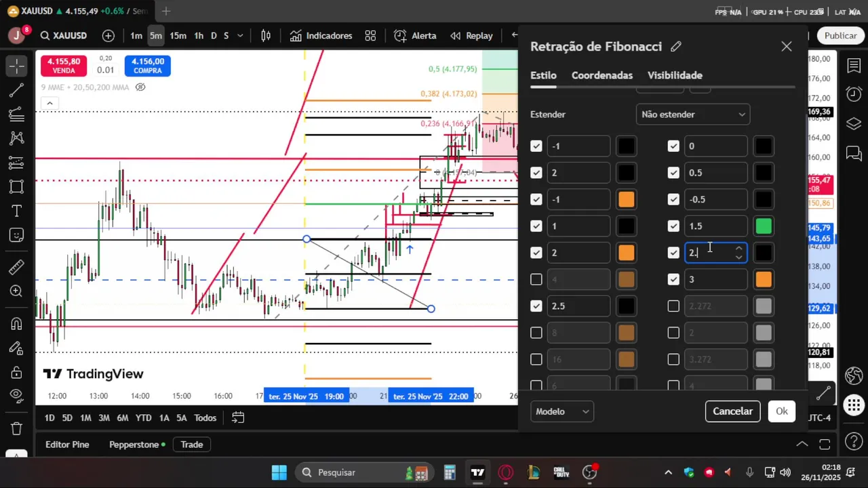
Task: Hide all drawings with the eye icon
Action: (17, 396)
